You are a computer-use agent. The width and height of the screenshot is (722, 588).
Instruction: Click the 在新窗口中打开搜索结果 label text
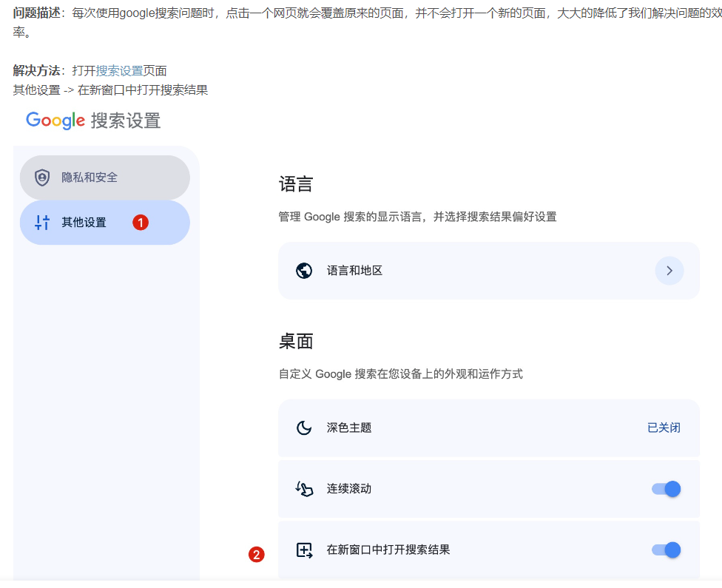click(388, 550)
